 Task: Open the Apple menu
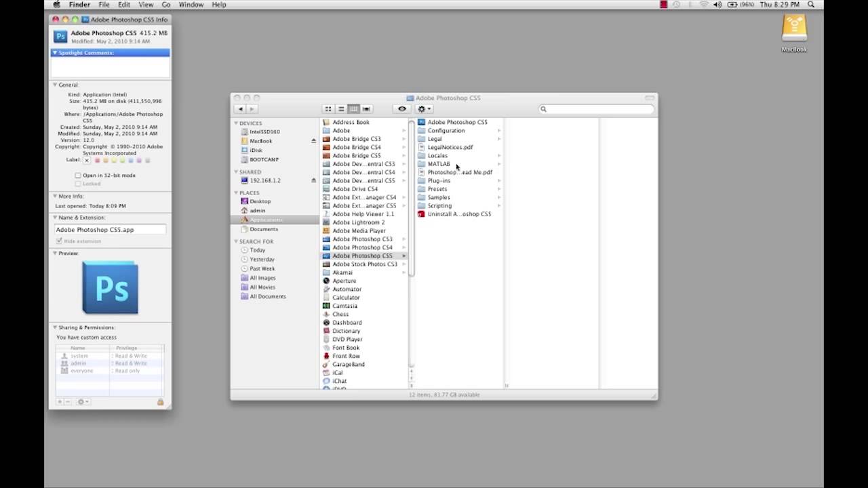click(56, 5)
